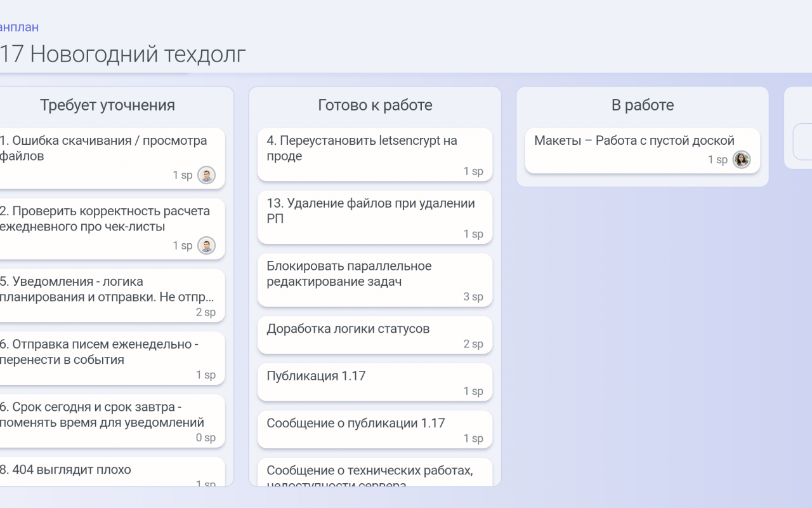812x508 pixels.
Task: Click '1 sp' estimate on 'Переустановить letsencrypt' card
Action: click(473, 171)
